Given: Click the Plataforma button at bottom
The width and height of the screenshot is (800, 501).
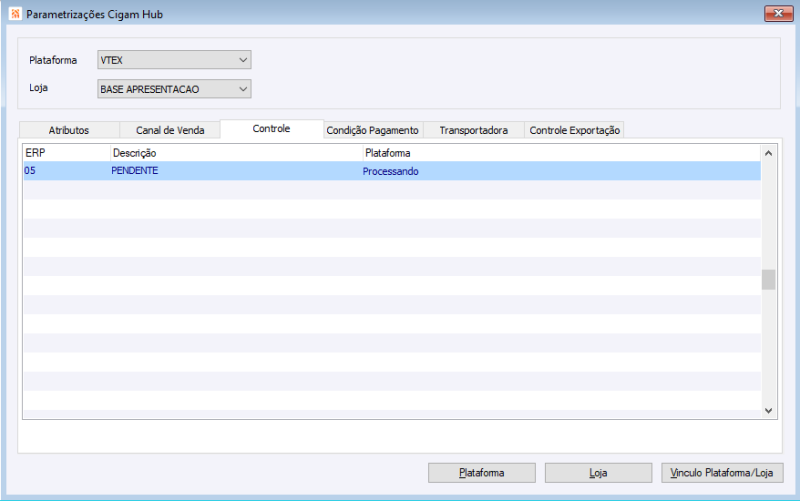Looking at the screenshot, I should pos(482,473).
